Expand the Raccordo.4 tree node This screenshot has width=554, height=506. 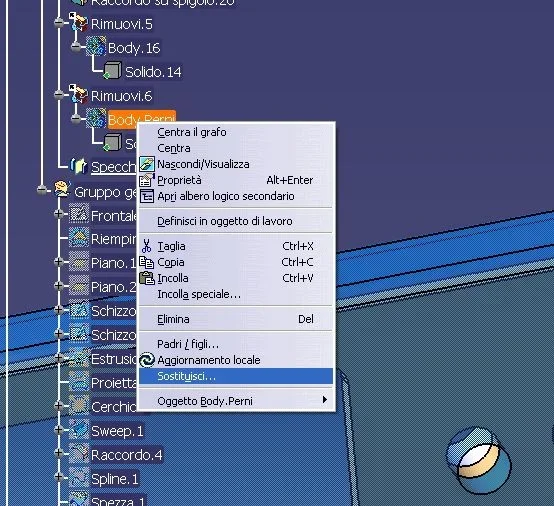click(x=59, y=453)
